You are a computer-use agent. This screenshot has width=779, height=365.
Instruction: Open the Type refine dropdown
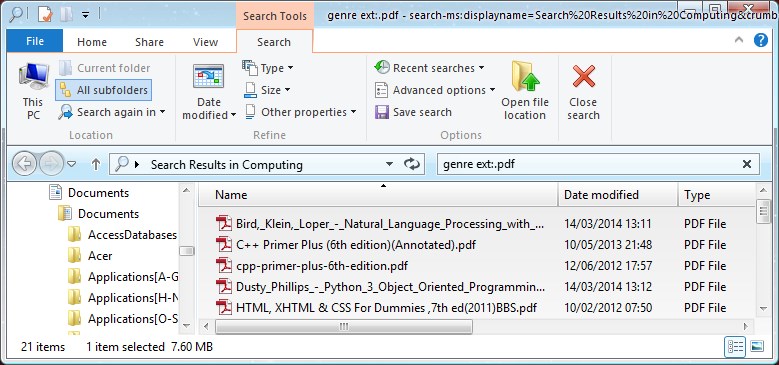(268, 68)
